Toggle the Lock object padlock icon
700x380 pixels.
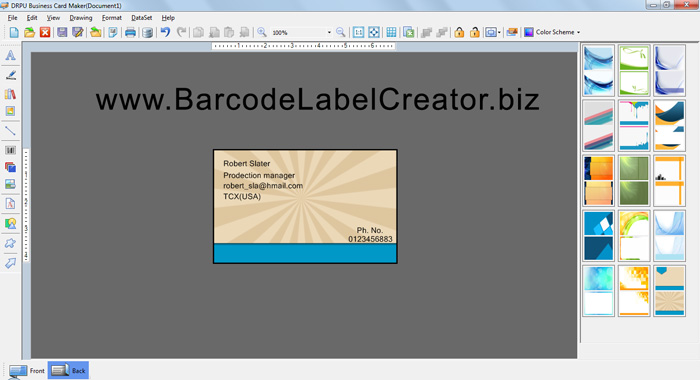459,32
